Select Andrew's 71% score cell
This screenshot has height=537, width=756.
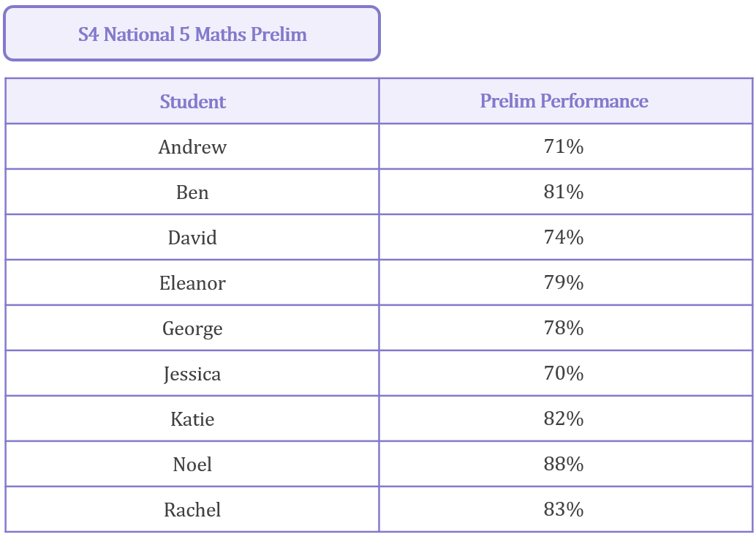click(x=564, y=147)
